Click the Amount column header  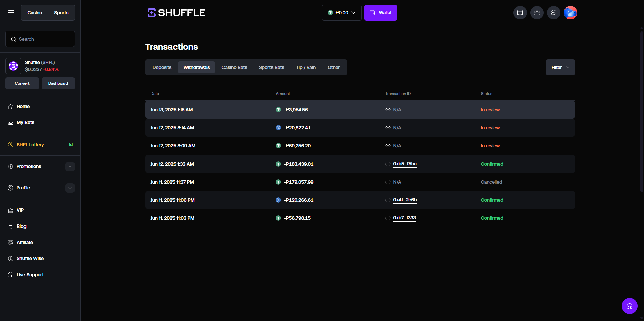(x=283, y=94)
